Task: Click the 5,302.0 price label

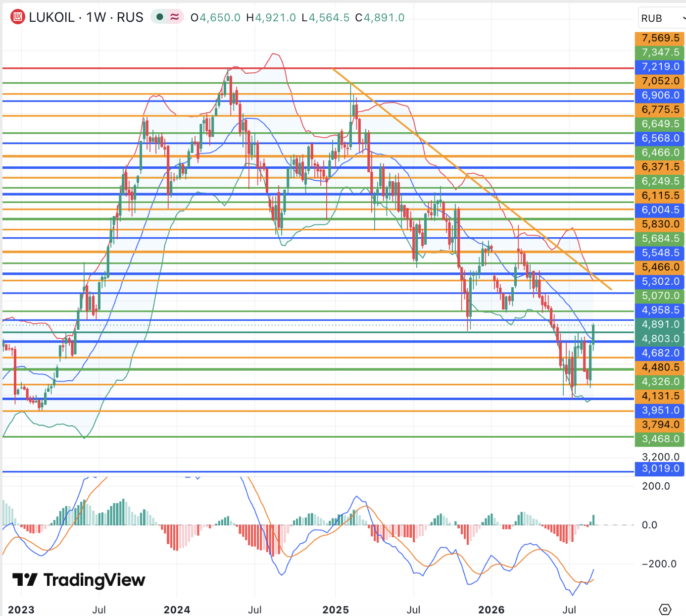Action: (660, 282)
